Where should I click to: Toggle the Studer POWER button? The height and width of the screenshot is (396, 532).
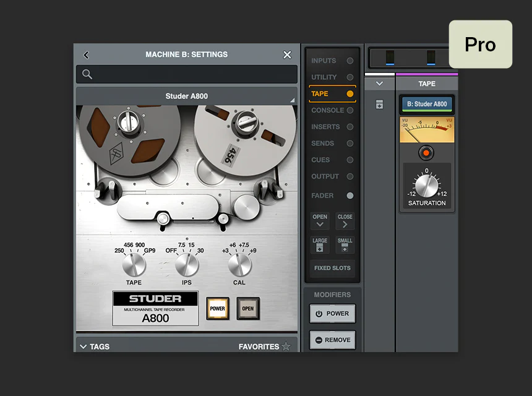[218, 309]
